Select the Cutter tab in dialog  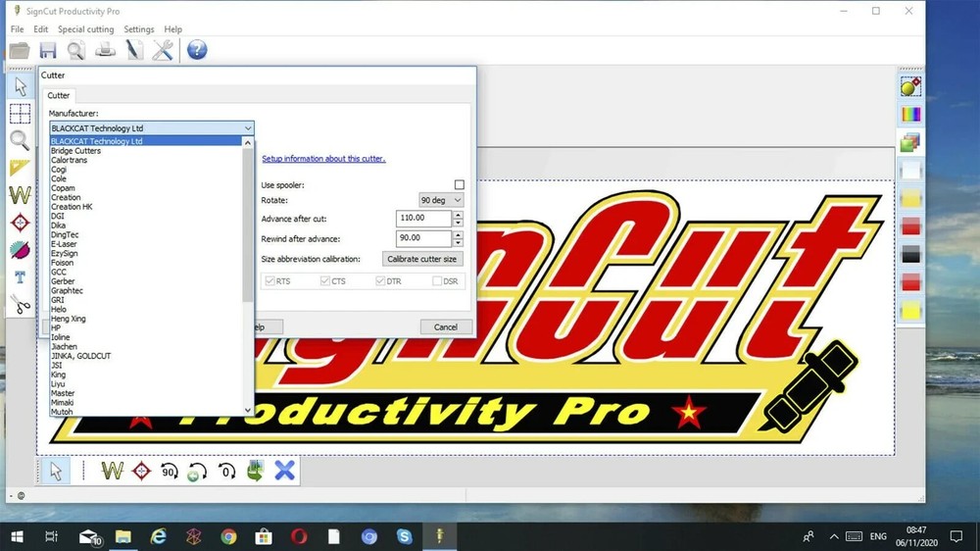pyautogui.click(x=59, y=96)
